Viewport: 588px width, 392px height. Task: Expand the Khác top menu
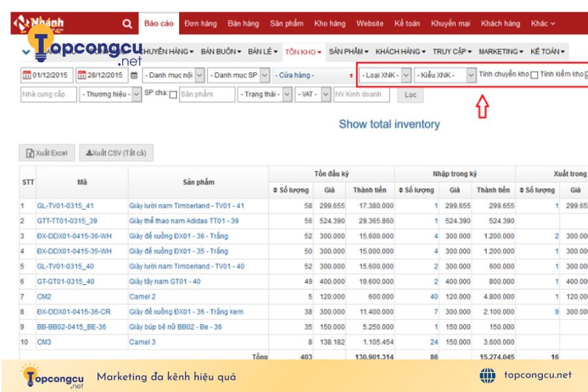pos(543,24)
